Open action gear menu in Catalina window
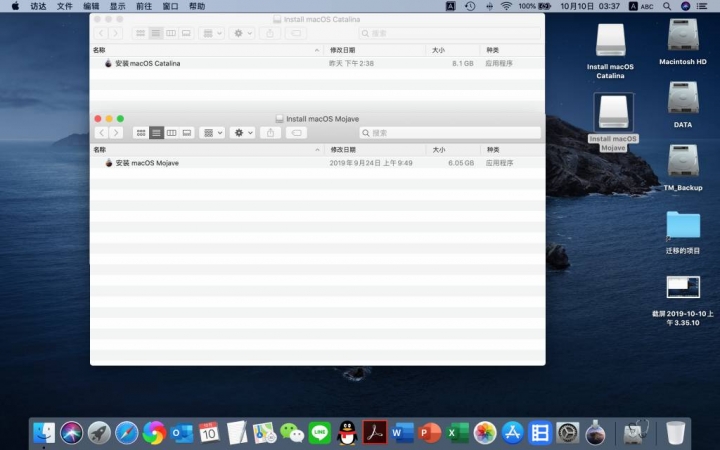 pyautogui.click(x=242, y=33)
